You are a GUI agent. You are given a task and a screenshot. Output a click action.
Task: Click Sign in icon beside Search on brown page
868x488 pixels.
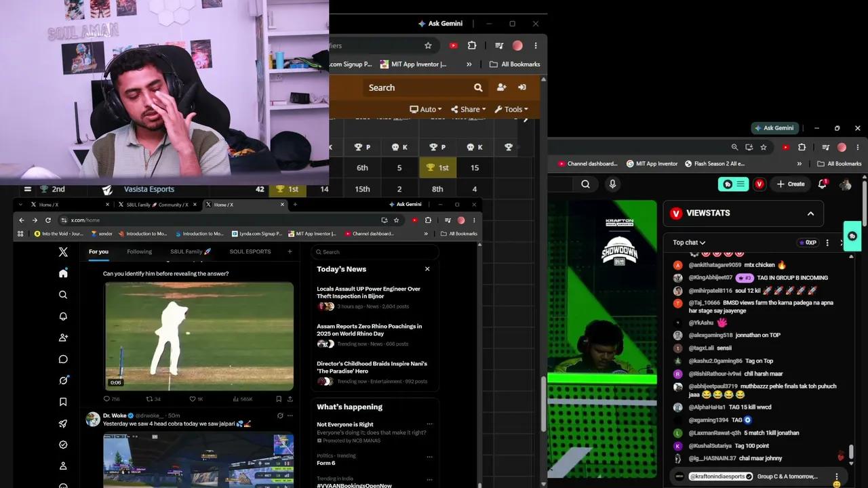tap(522, 87)
